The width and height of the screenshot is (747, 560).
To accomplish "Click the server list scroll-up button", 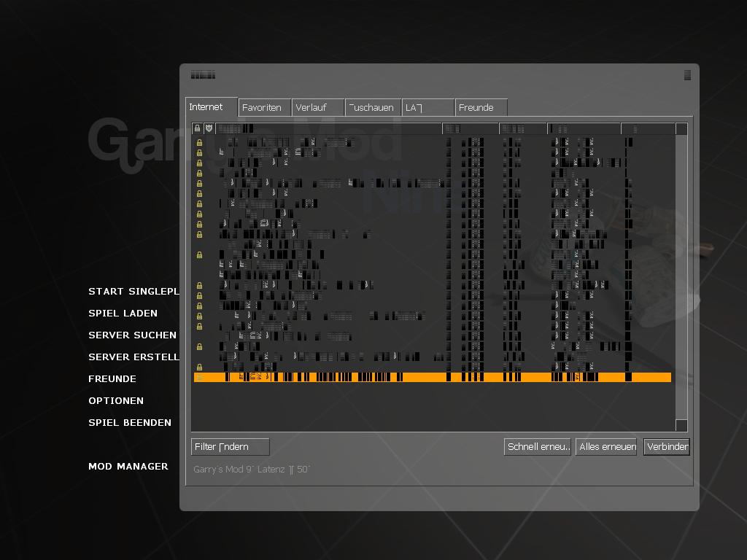I will [681, 128].
